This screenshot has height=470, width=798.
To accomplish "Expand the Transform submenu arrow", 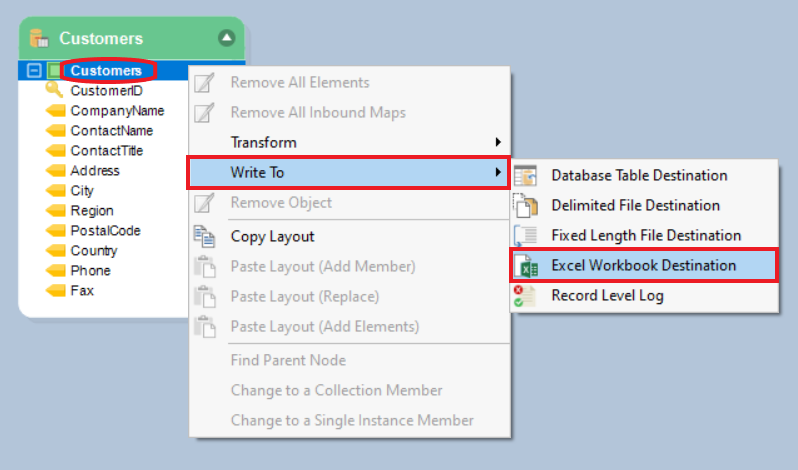I will tap(498, 142).
